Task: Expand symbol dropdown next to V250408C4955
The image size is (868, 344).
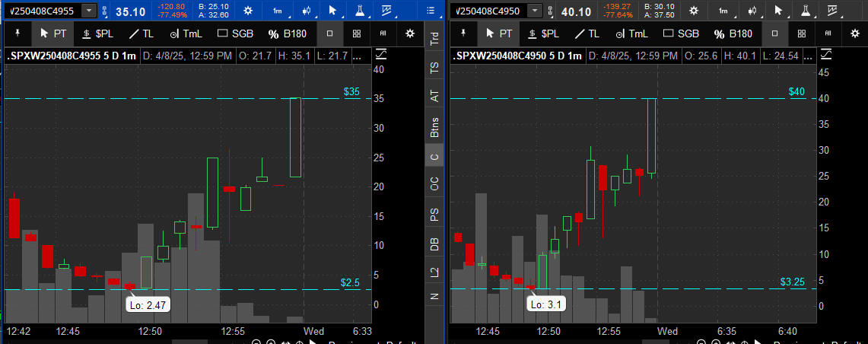Action: tap(90, 11)
